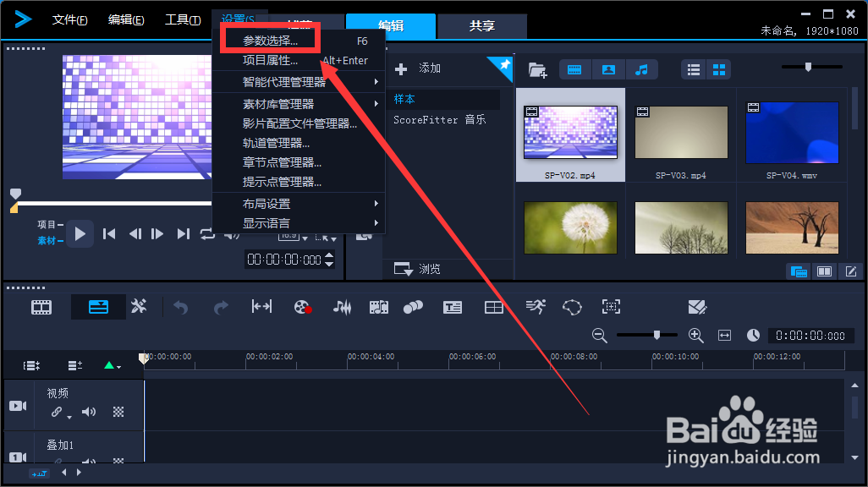This screenshot has height=487, width=868.
Task: Toggle ripple editing link on 视频 track
Action: pos(57,412)
